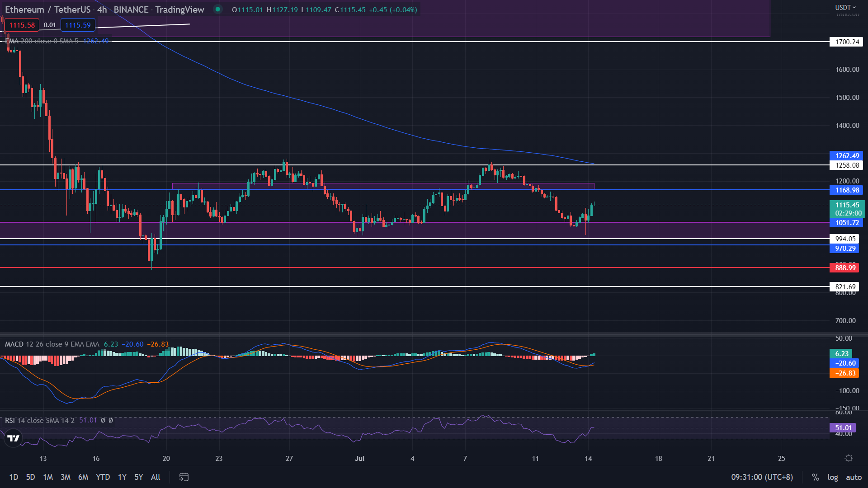Click the TradingView logo badge

pos(14,438)
